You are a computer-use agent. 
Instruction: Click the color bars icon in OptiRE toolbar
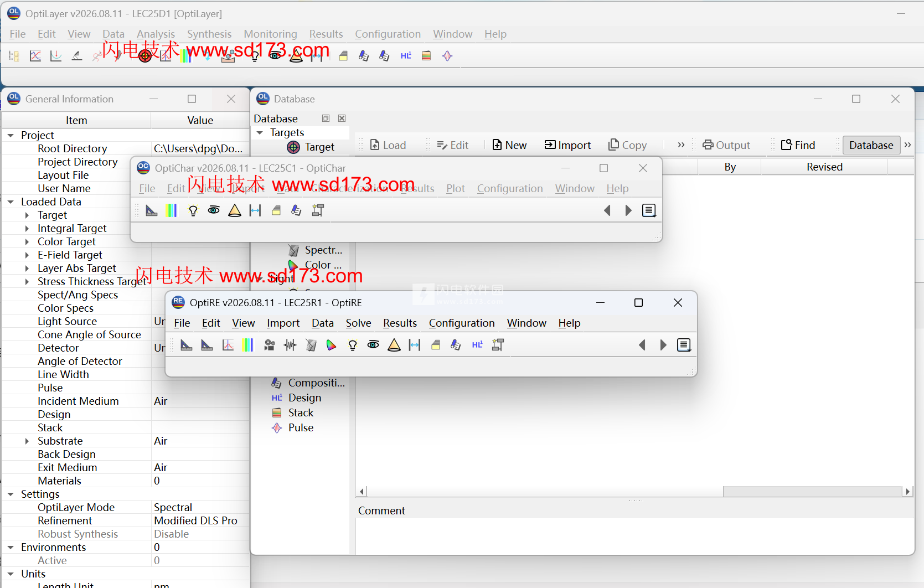(248, 345)
